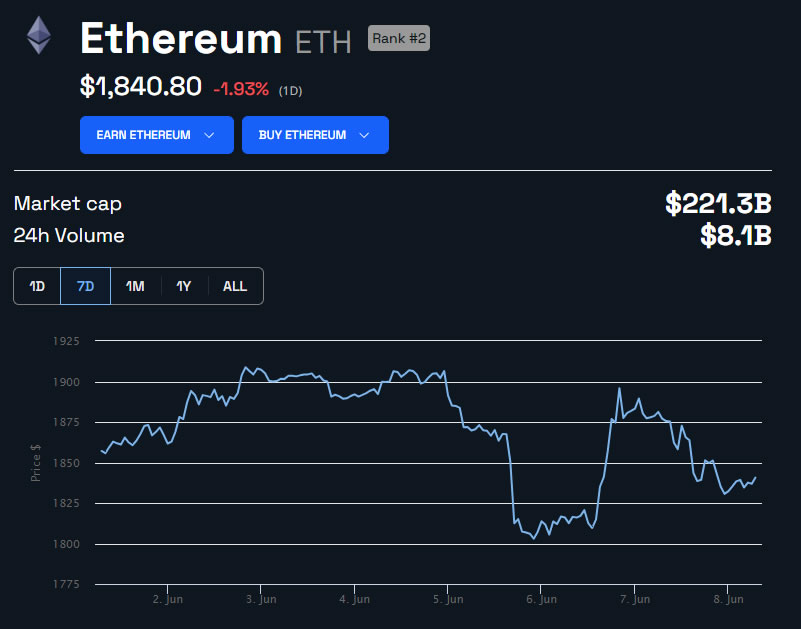Click the Ethereum title heading
The image size is (801, 629).
pyautogui.click(x=181, y=39)
